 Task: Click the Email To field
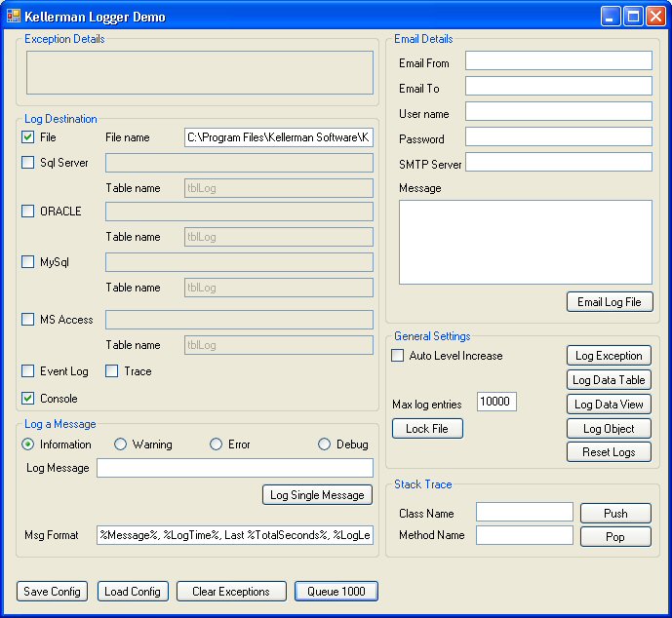[559, 86]
